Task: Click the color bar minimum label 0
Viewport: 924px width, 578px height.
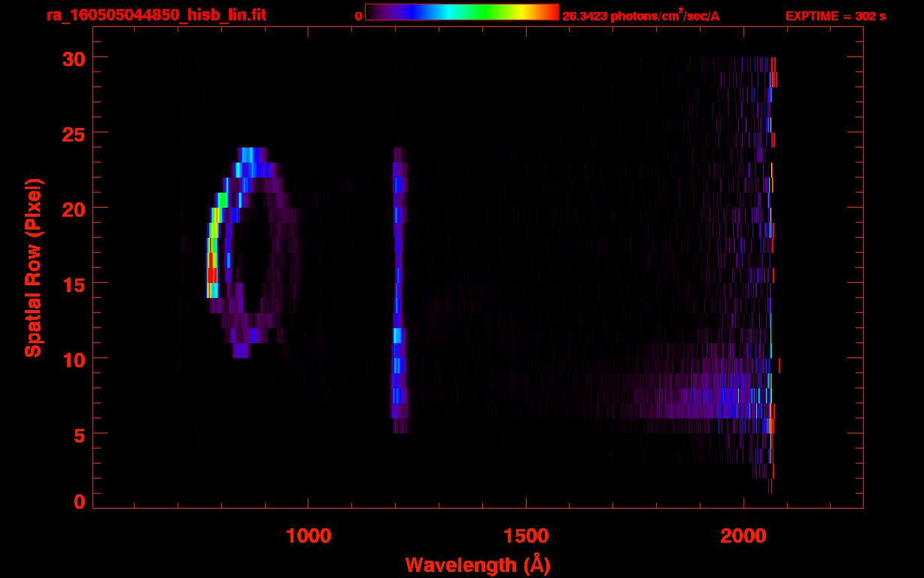Action: click(358, 17)
